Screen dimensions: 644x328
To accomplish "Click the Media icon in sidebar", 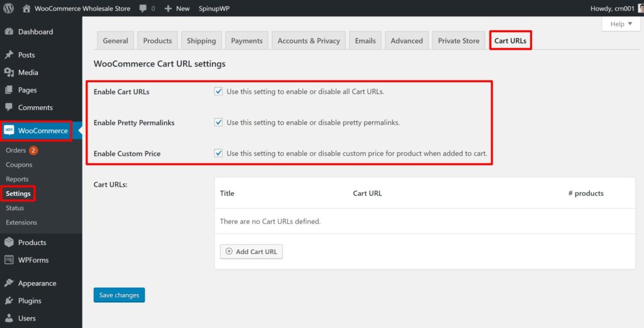I will 9,72.
